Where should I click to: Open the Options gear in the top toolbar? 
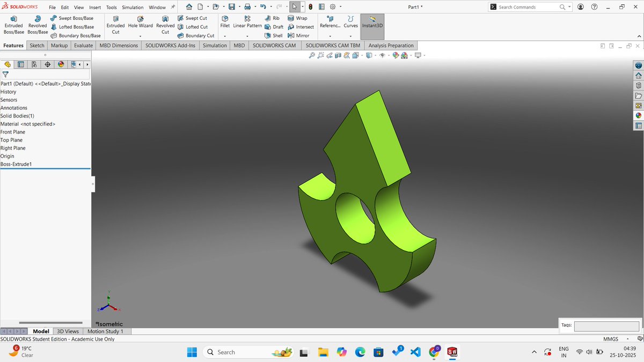[332, 7]
